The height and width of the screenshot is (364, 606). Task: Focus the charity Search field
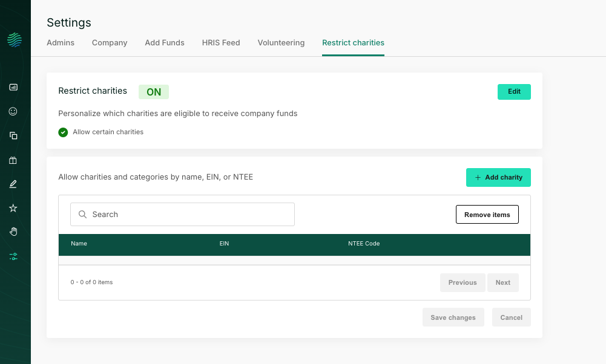(182, 215)
